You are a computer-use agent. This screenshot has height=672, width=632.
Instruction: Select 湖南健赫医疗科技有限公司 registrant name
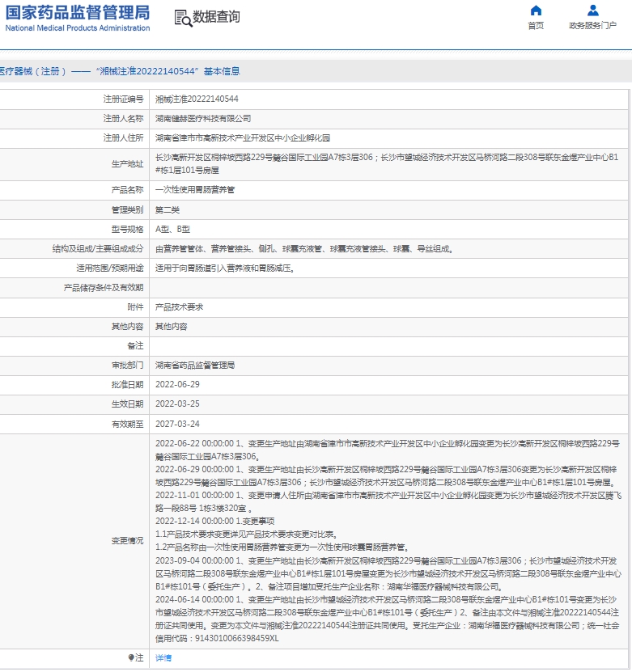(203, 119)
